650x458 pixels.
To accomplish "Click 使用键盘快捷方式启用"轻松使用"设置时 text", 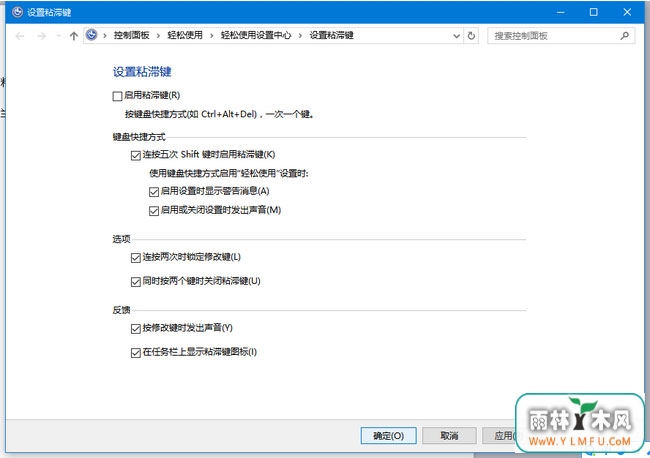I will (229, 173).
